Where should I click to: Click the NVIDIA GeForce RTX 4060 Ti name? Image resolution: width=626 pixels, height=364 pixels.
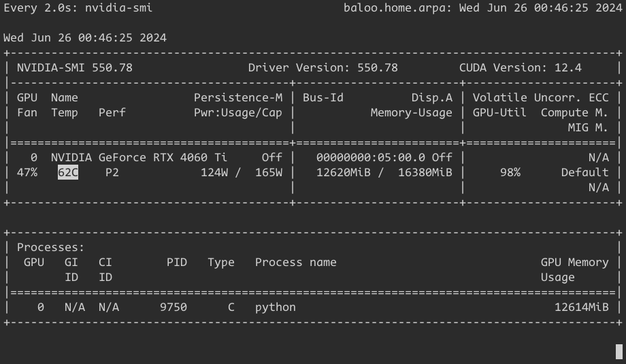tap(139, 157)
